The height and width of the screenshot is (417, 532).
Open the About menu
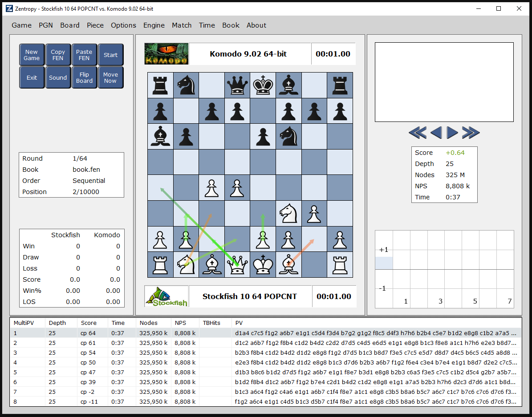tap(256, 25)
